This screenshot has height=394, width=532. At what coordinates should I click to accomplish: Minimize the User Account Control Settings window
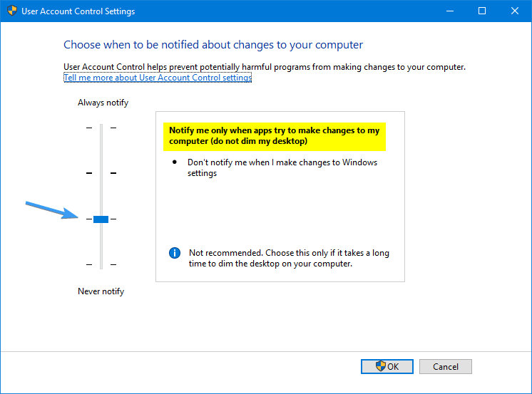(x=450, y=11)
